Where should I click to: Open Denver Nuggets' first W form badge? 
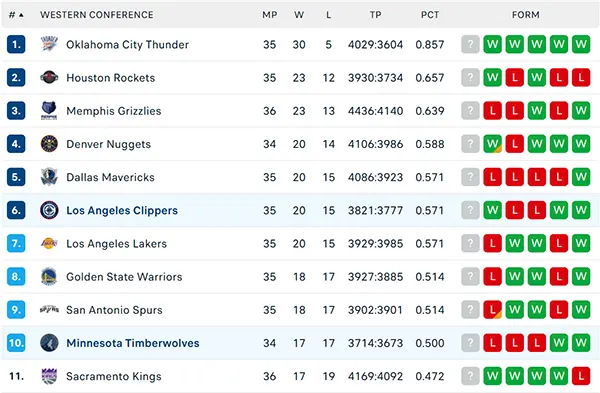pyautogui.click(x=492, y=144)
